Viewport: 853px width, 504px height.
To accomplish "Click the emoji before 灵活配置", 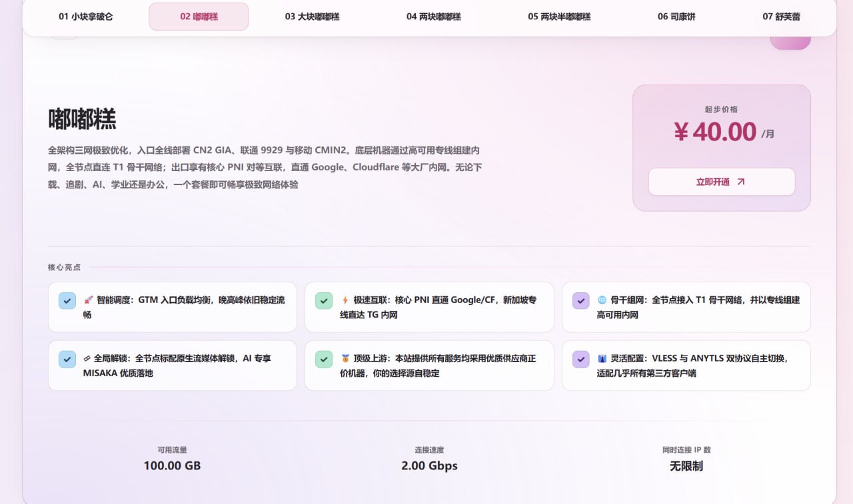I will [x=602, y=359].
